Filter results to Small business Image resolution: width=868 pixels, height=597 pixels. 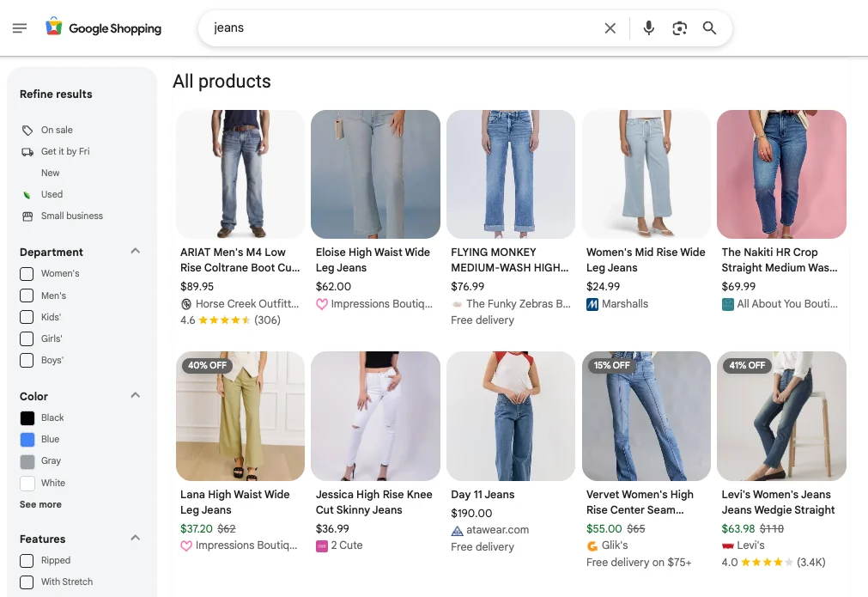(71, 216)
